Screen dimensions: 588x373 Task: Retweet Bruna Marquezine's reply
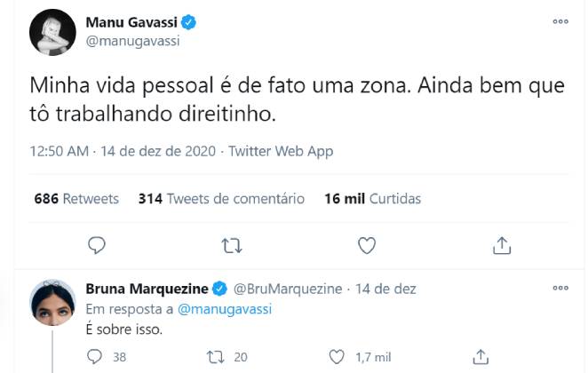coord(214,356)
